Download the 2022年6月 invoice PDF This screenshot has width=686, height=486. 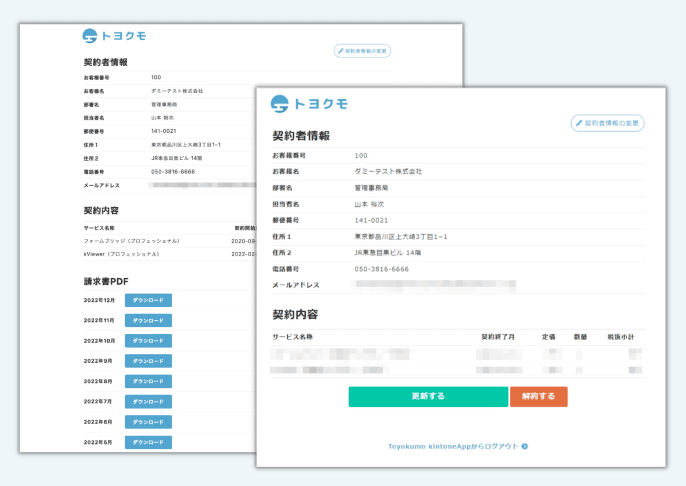[148, 422]
